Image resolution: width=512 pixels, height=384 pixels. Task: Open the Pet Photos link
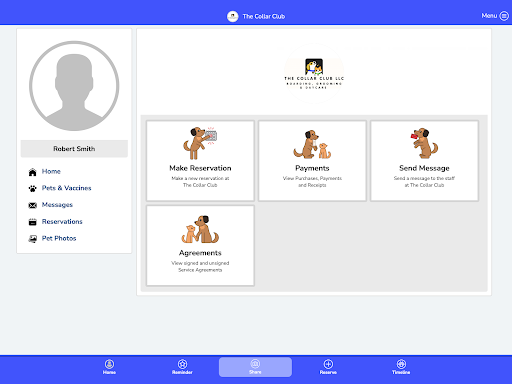click(x=59, y=238)
